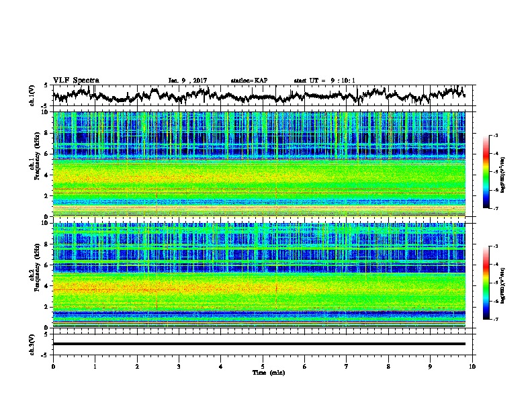Click the "ch.1(V)" axis label
Image resolution: width=532 pixels, height=411 pixels.
pyautogui.click(x=32, y=95)
